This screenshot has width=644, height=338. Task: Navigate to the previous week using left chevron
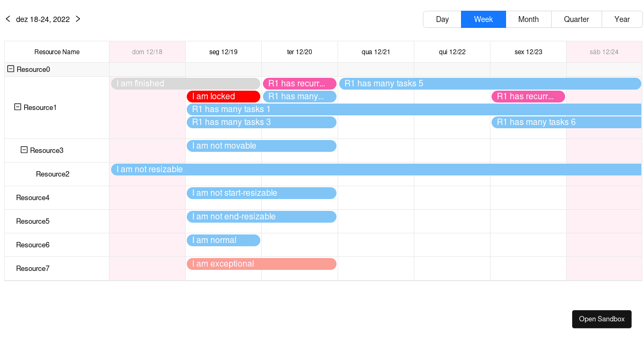click(x=8, y=18)
